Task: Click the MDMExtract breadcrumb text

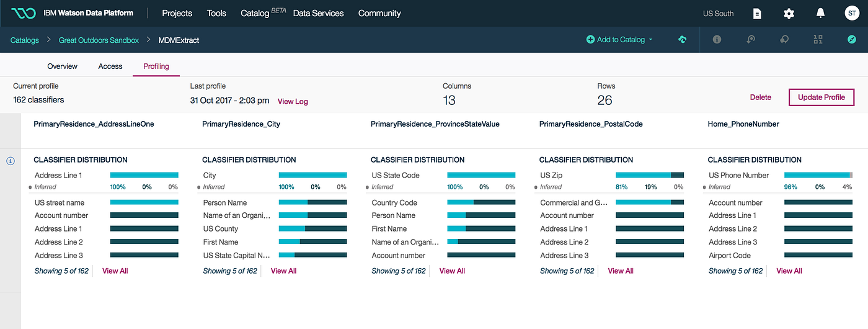Action: pos(179,40)
